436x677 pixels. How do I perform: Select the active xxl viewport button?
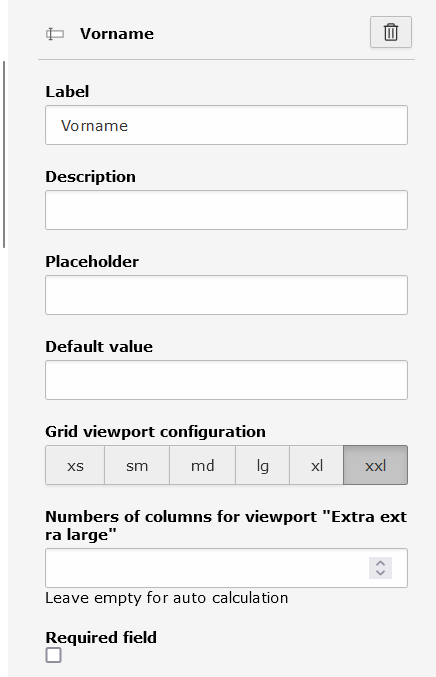(376, 465)
